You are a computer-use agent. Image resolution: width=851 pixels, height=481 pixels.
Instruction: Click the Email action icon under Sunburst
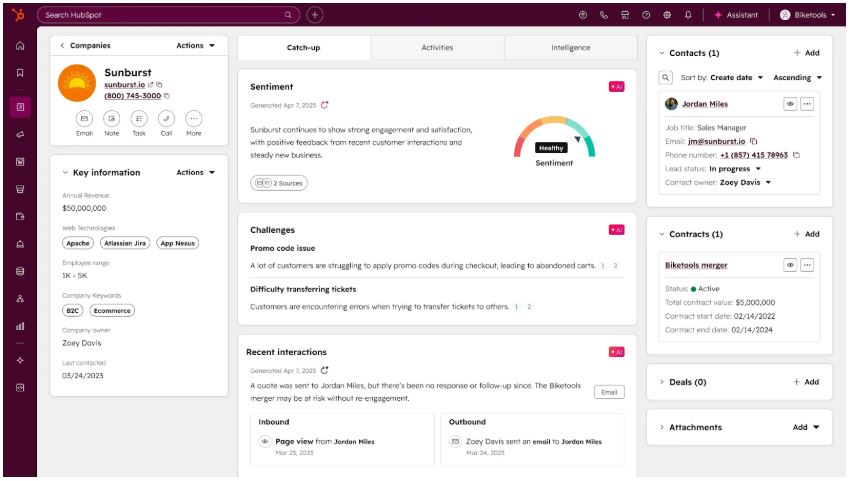pyautogui.click(x=84, y=118)
